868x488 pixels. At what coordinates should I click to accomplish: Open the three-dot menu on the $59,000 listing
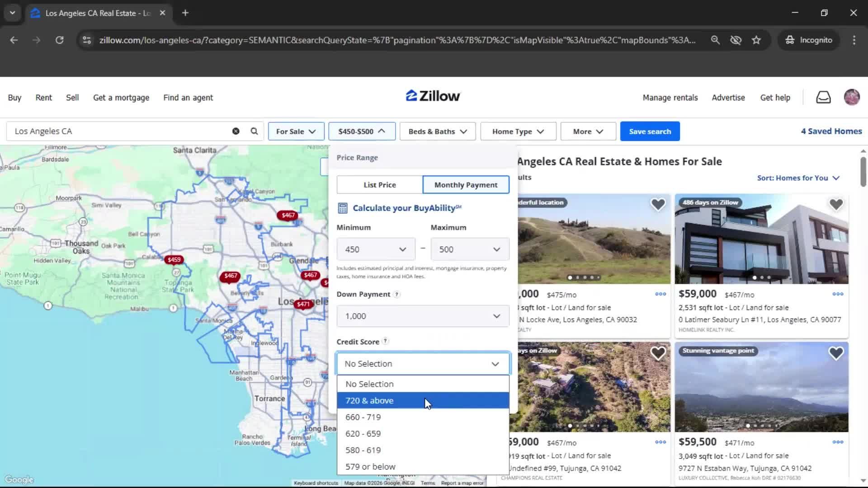838,294
